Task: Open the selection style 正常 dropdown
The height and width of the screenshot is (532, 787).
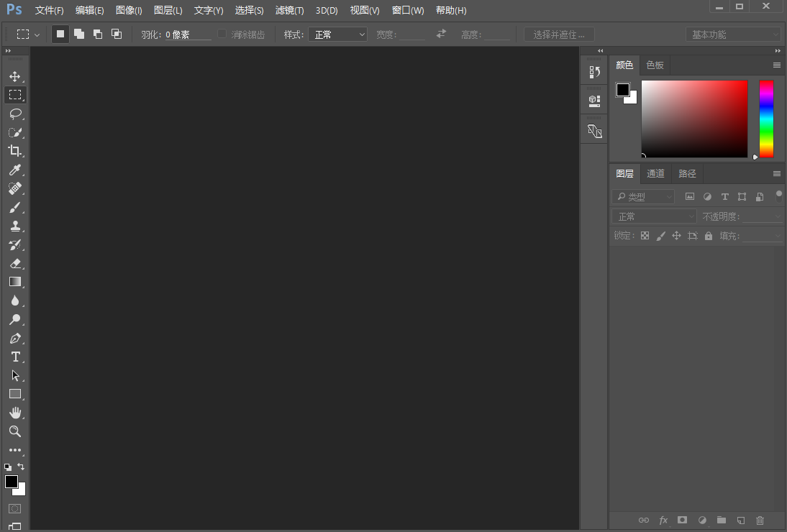Action: click(337, 34)
